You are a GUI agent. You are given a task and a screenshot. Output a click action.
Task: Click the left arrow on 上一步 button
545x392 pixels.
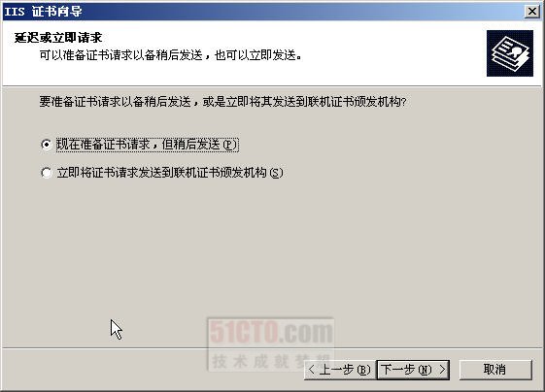[x=312, y=370]
